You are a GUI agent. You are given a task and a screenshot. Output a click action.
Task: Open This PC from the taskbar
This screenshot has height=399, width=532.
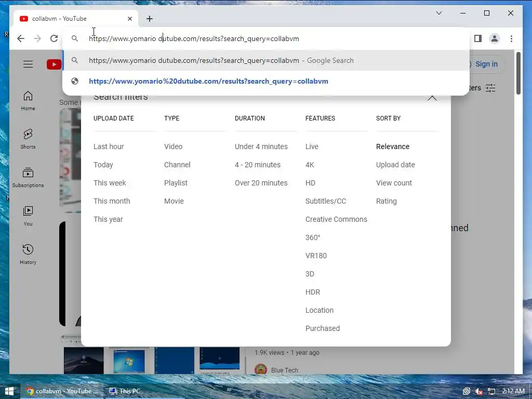(125, 391)
